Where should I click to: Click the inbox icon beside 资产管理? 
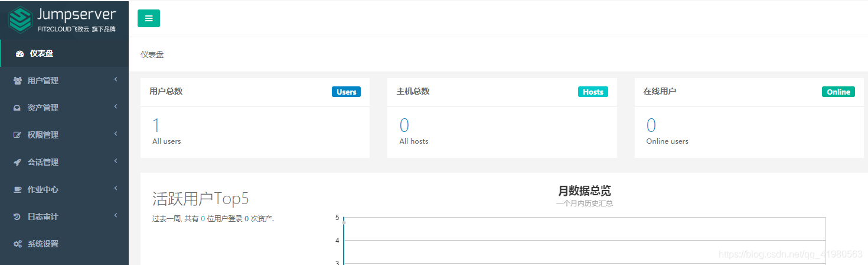point(18,108)
